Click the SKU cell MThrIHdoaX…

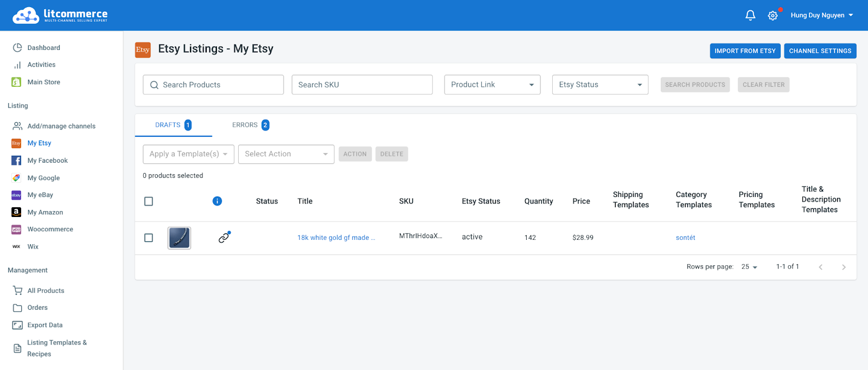click(420, 236)
